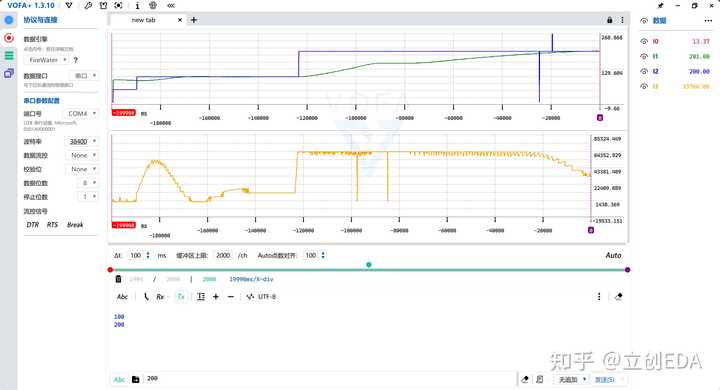This screenshot has height=390, width=720.
Task: Open the FireWater data engine dropdown
Action: 47,60
